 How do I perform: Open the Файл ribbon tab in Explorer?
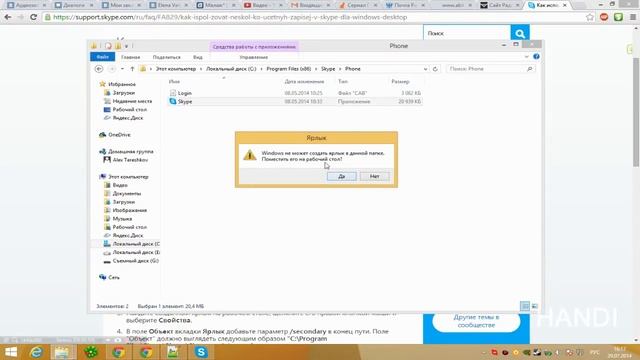[x=102, y=57]
